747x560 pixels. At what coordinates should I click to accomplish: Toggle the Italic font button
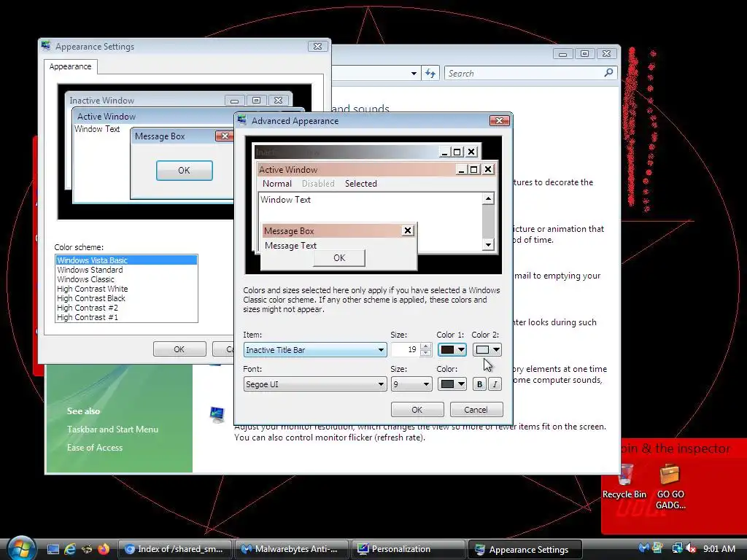[495, 384]
